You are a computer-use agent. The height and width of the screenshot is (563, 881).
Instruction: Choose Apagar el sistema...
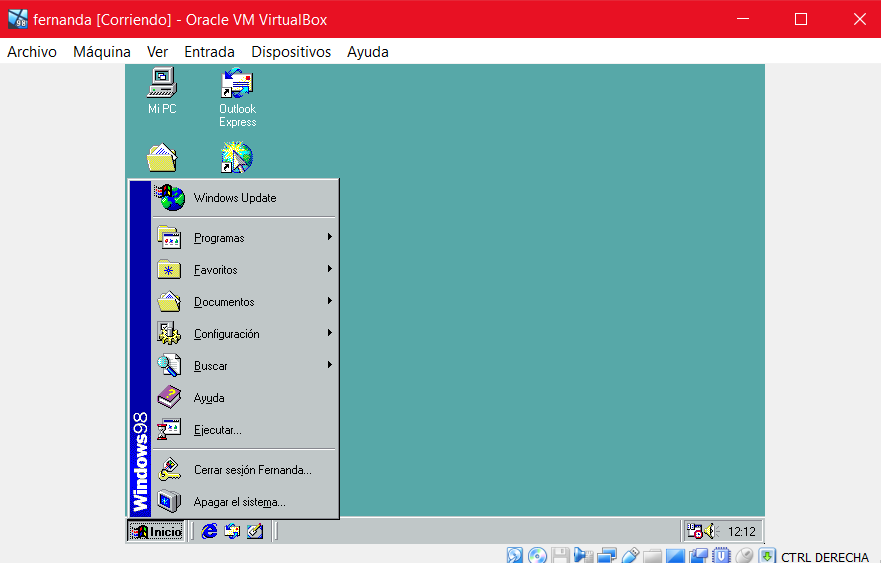(239, 502)
